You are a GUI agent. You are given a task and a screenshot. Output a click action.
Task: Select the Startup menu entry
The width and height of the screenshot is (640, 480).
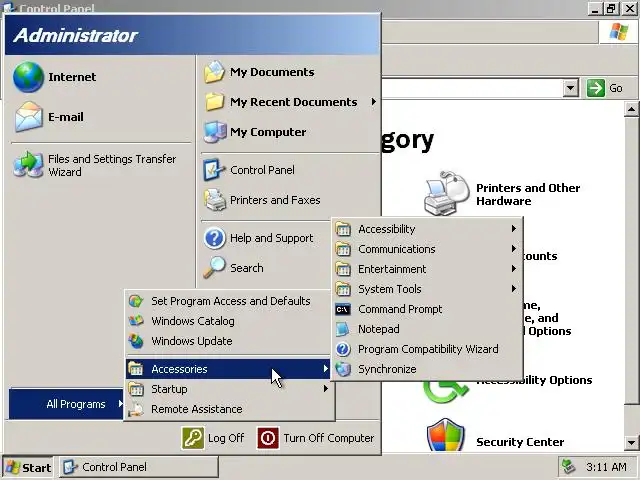pyautogui.click(x=229, y=389)
